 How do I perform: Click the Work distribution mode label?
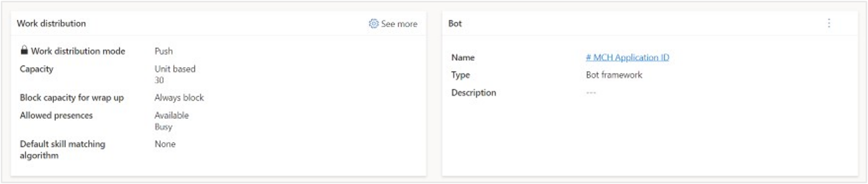(78, 51)
